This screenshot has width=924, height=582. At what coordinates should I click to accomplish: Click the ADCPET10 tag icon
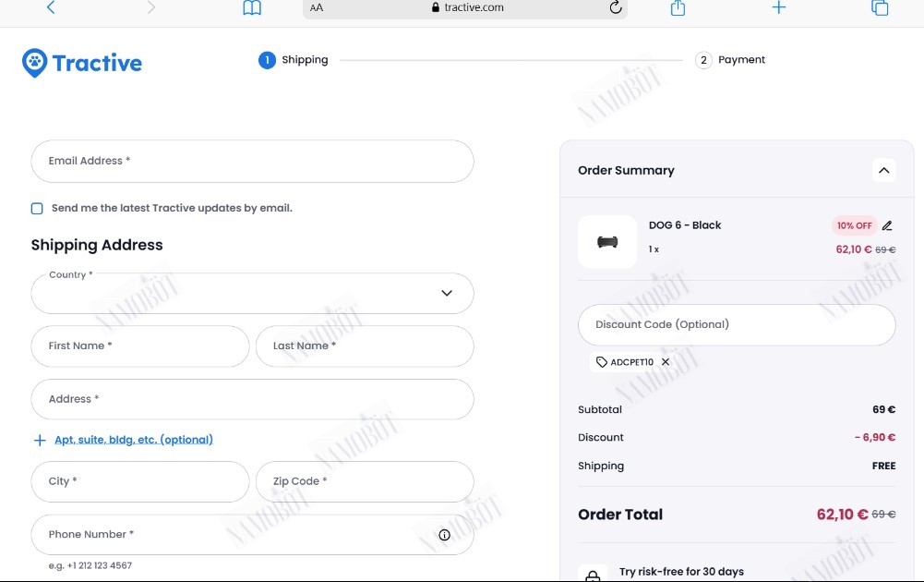[x=602, y=362]
